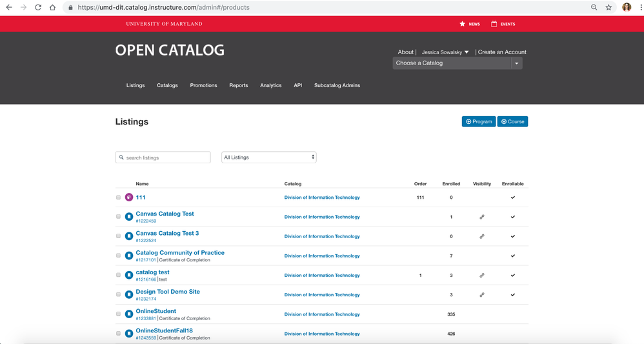Select the Canvas Catalog Test 3 checkbox

tap(118, 236)
